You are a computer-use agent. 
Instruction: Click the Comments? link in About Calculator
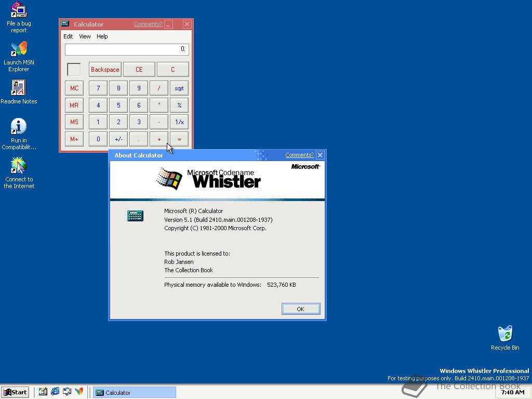point(300,155)
